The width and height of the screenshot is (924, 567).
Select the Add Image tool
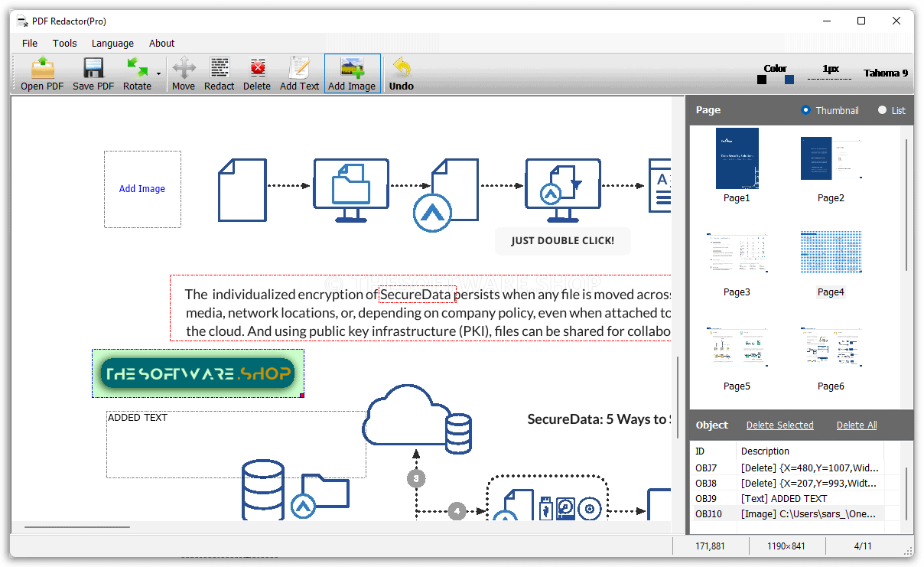(x=352, y=73)
